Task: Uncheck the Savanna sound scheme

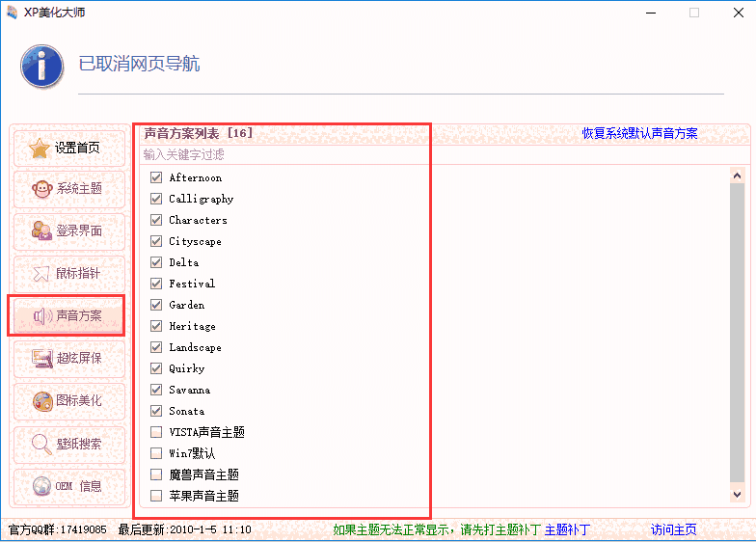Action: (x=156, y=390)
